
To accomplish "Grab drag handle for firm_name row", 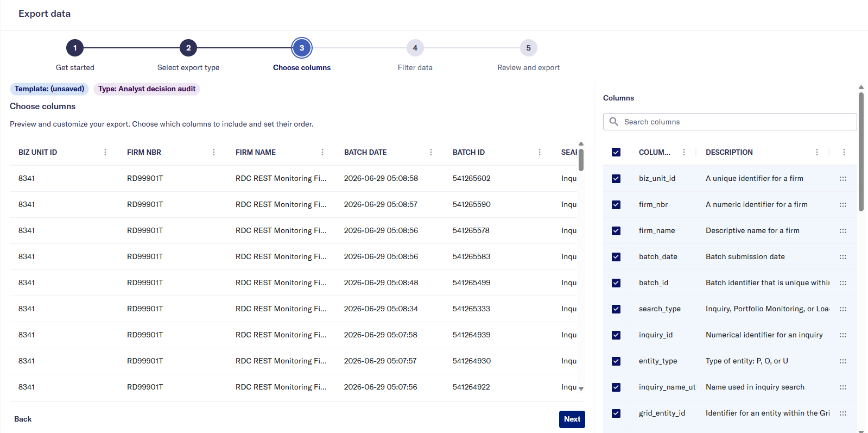I will [x=843, y=230].
